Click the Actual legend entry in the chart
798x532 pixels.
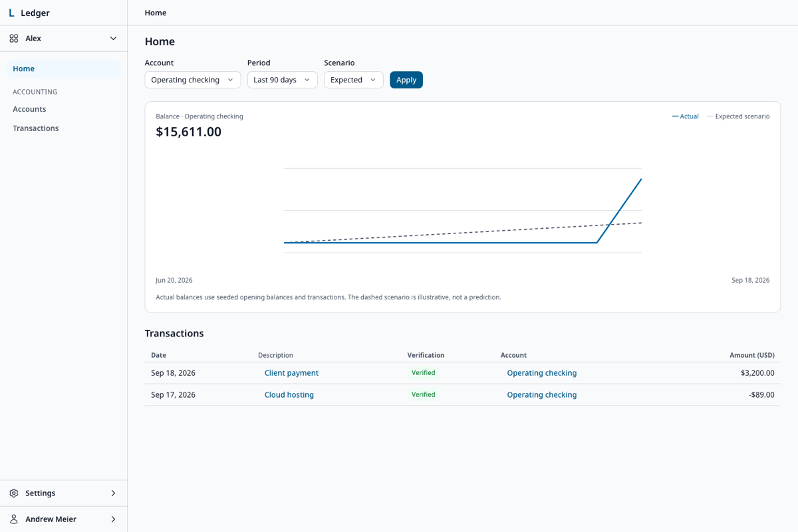[685, 116]
